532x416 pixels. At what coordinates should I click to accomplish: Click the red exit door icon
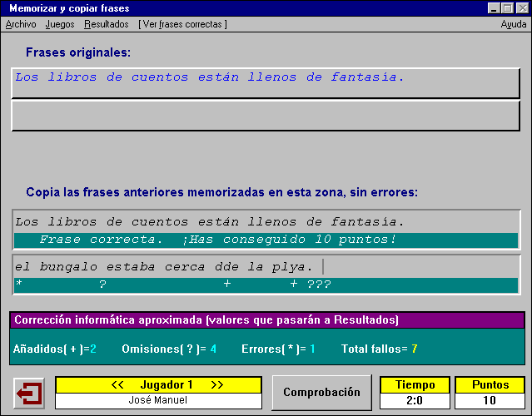click(x=30, y=392)
